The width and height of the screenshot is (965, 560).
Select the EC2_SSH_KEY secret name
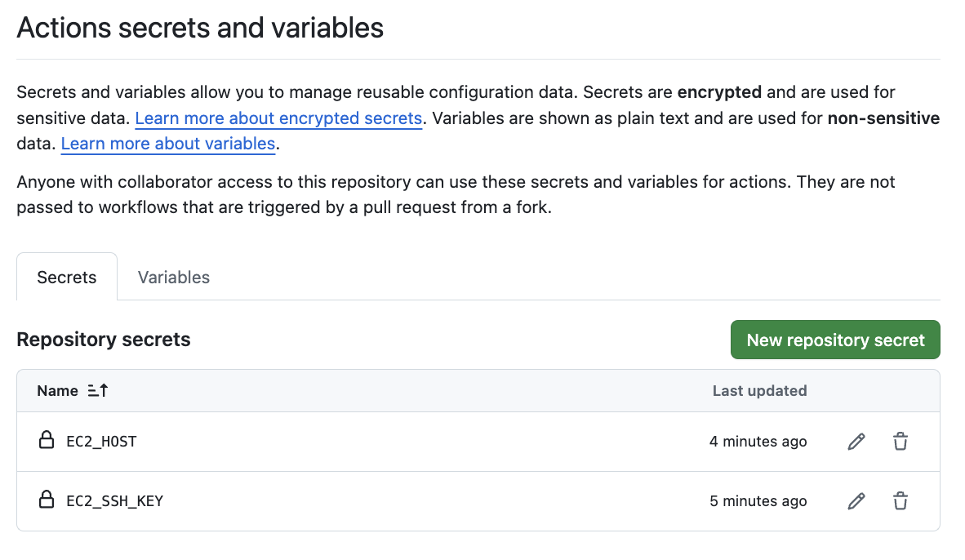(114, 501)
